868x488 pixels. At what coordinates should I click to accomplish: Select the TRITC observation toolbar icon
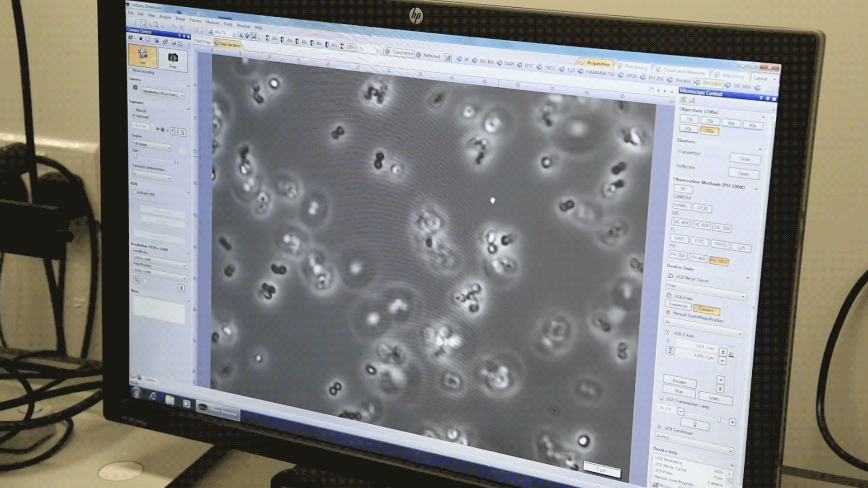546,67
